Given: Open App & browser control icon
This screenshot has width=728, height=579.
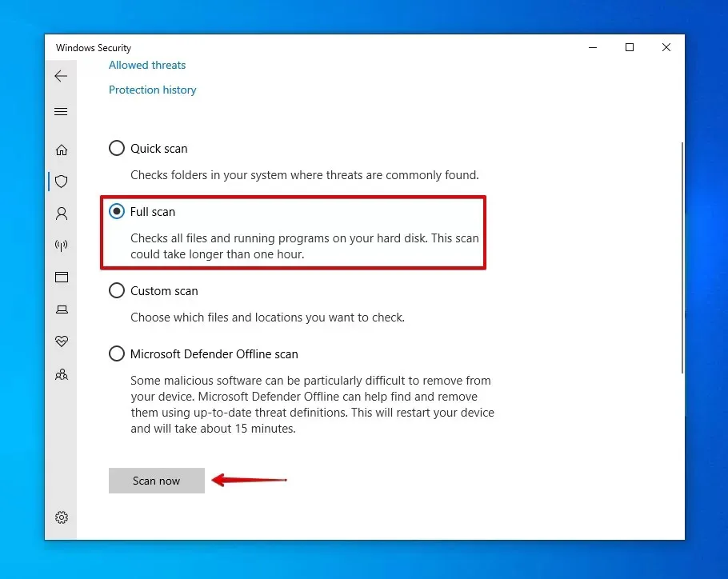Looking at the screenshot, I should pyautogui.click(x=62, y=278).
